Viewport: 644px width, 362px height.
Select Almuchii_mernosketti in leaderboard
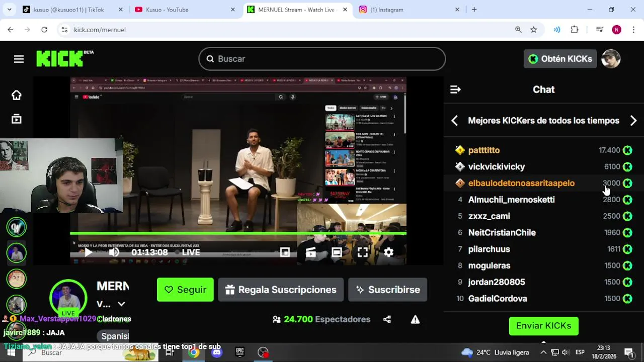click(x=512, y=200)
